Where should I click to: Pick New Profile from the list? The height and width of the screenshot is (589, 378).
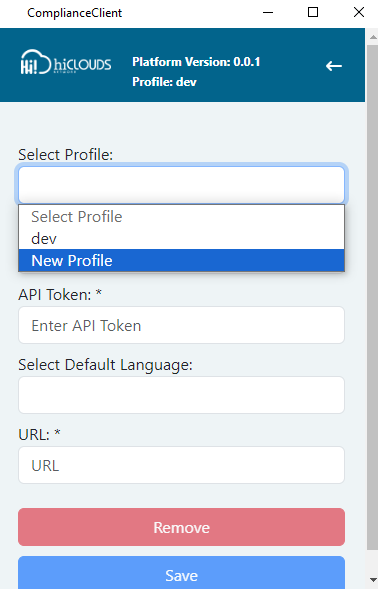pos(181,260)
